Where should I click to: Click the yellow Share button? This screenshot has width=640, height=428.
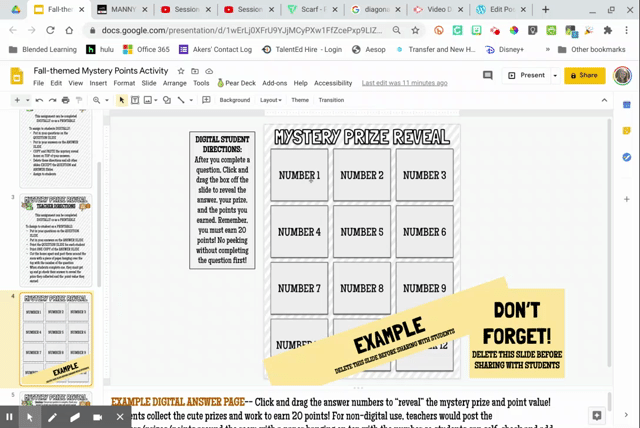tap(585, 75)
